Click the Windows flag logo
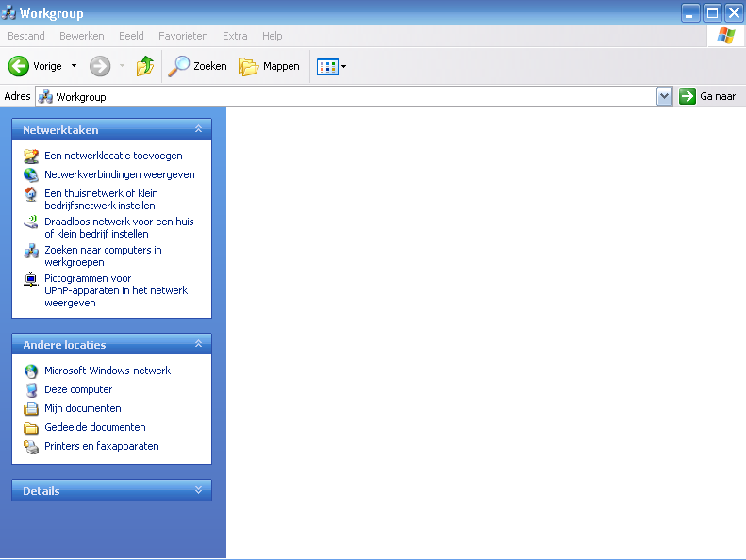Image resolution: width=746 pixels, height=560 pixels. pos(725,36)
